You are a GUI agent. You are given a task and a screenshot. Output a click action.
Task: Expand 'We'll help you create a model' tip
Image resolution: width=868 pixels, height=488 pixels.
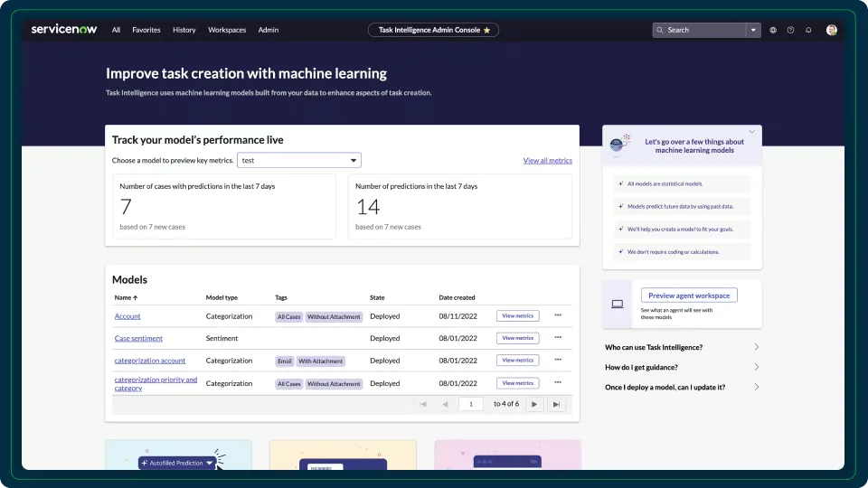tap(682, 229)
